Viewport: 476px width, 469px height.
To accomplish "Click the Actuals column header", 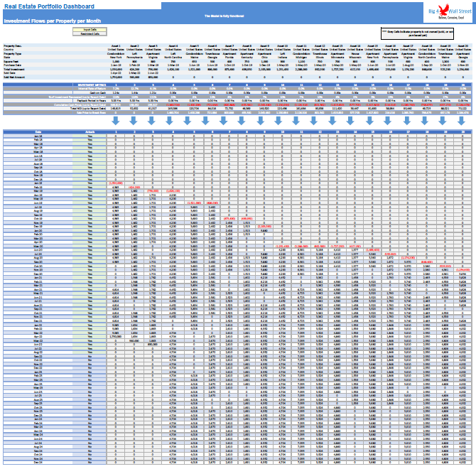I will (x=90, y=131).
